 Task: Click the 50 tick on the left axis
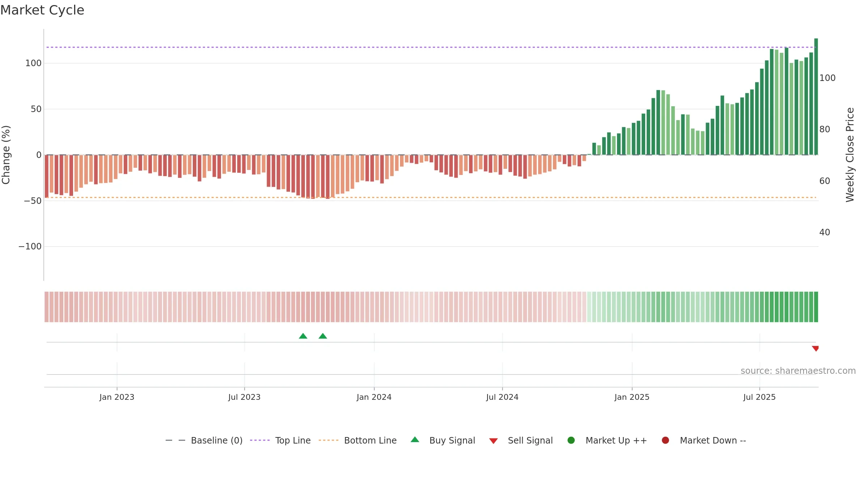point(36,109)
